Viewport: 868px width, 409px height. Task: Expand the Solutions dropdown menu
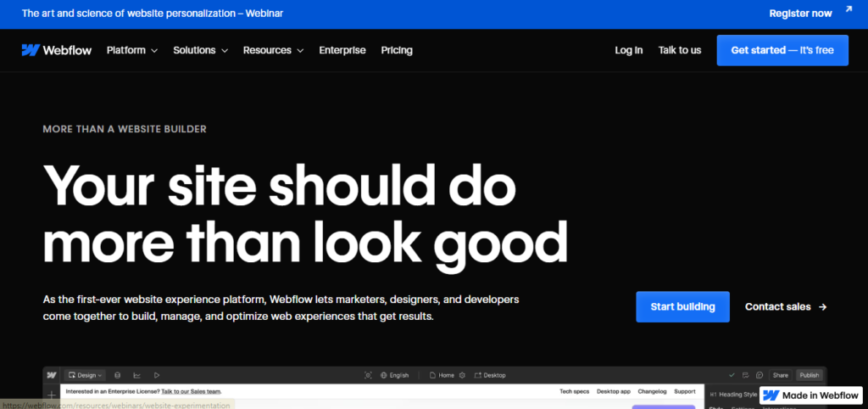coord(200,50)
